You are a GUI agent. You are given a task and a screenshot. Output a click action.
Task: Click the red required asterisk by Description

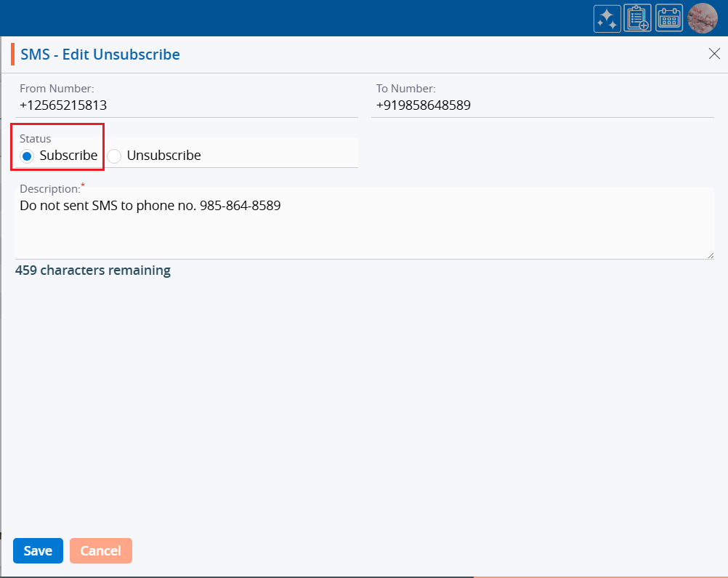(83, 185)
